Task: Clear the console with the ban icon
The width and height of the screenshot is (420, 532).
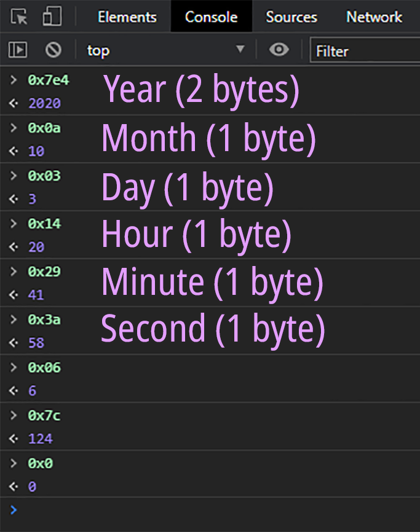Action: [x=53, y=50]
